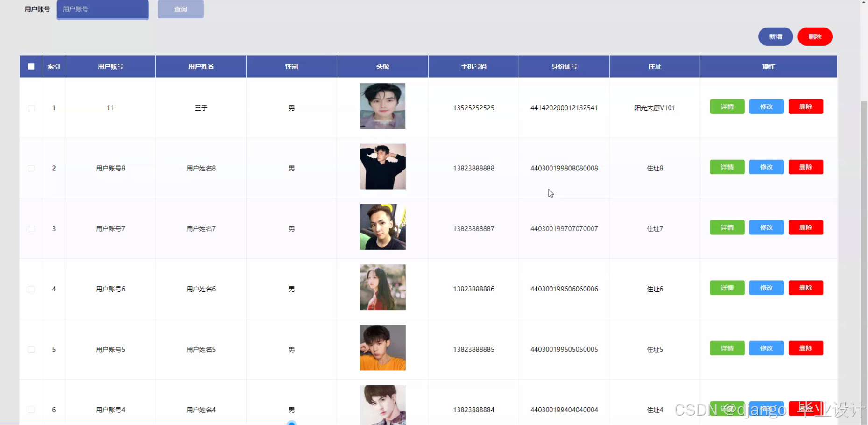Toggle the select-all checkbox in the table header
The image size is (868, 425).
click(31, 66)
